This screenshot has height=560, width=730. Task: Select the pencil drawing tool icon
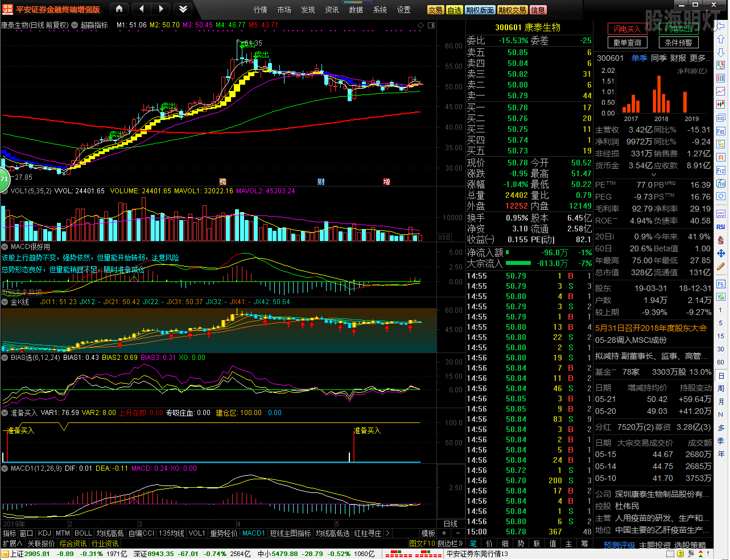click(721, 267)
